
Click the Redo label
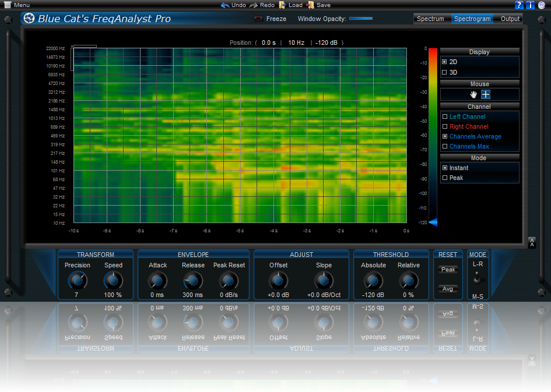(267, 5)
